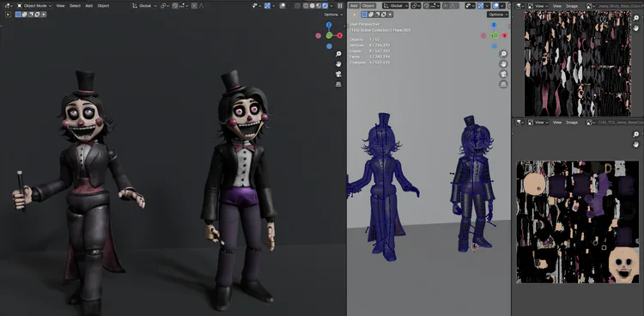The image size is (644, 316).
Task: Open the Image menu in the top image editor
Action: point(572,6)
